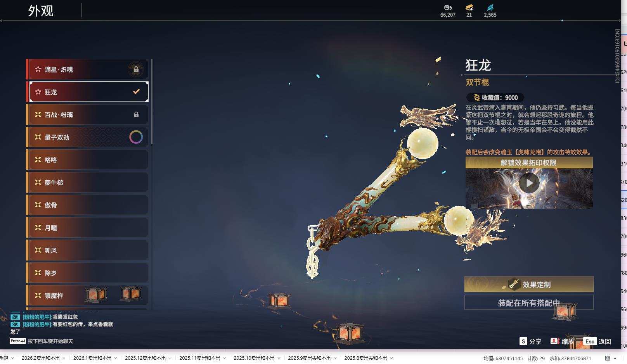The height and width of the screenshot is (364, 627).
Task: Click the color wheel on 量子双劫 entry
Action: 136,137
